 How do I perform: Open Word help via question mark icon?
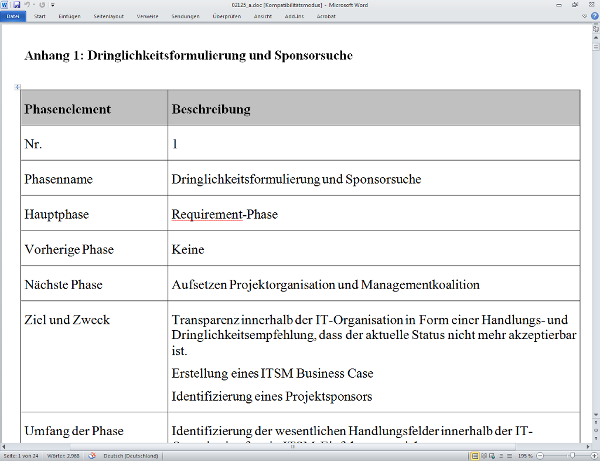[593, 17]
